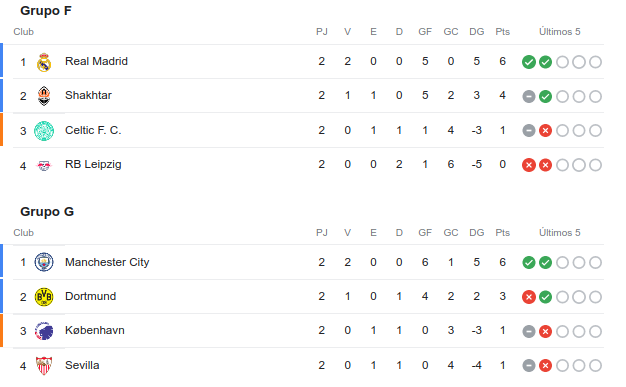Select the Celtic F. C. green crest
This screenshot has height=387, width=626.
point(44,131)
